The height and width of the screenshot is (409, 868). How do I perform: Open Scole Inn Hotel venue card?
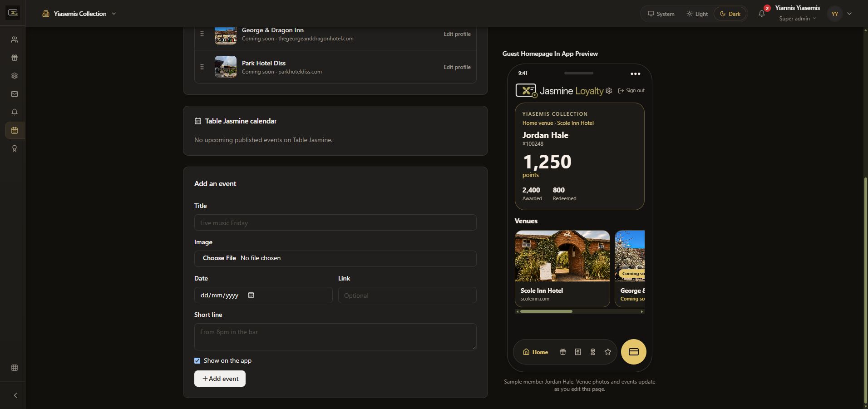[x=562, y=269]
